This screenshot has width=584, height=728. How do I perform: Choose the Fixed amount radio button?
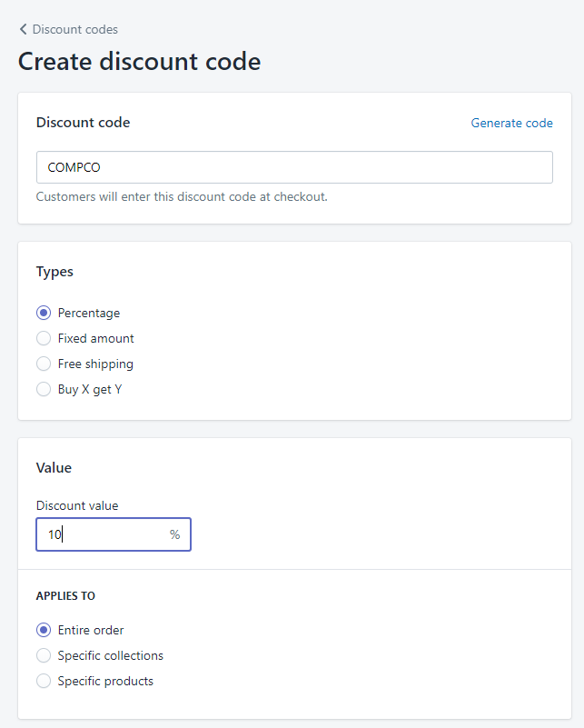(44, 338)
